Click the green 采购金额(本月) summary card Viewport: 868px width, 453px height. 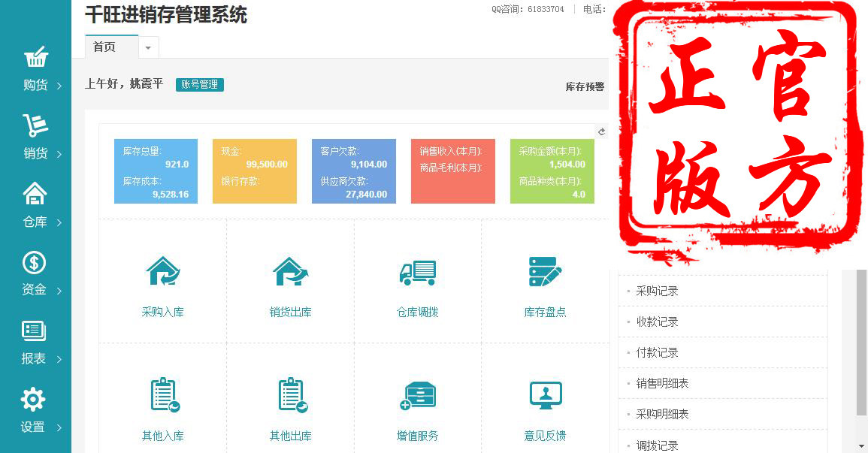pyautogui.click(x=552, y=171)
